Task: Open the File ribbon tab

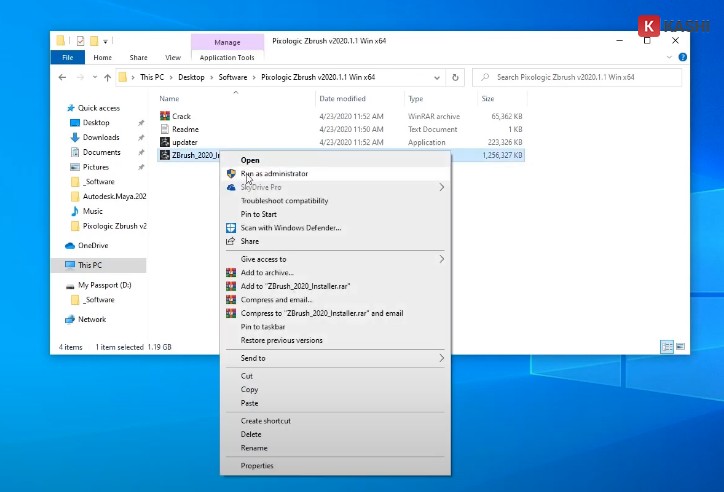Action: (67, 57)
